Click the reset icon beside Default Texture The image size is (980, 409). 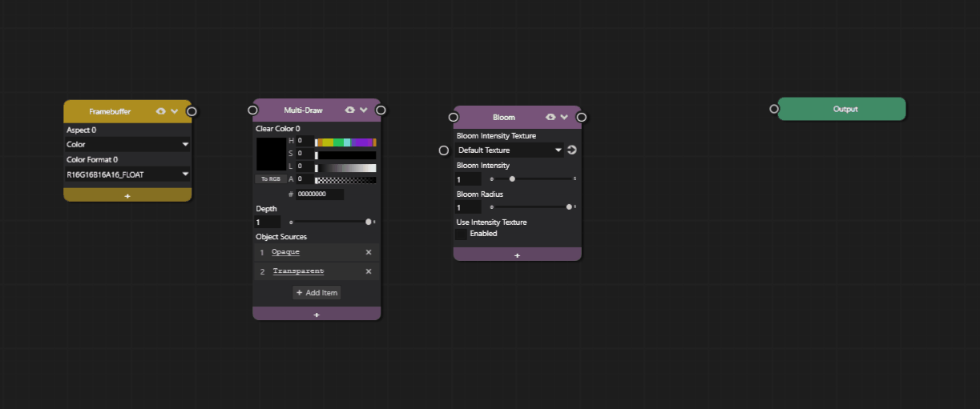[x=572, y=150]
